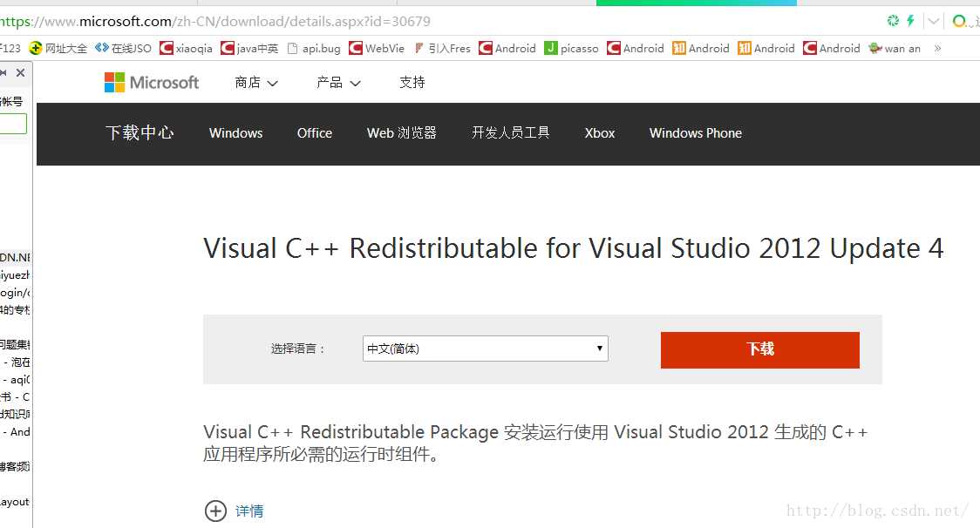Open the WebVie bookmark

[x=377, y=48]
